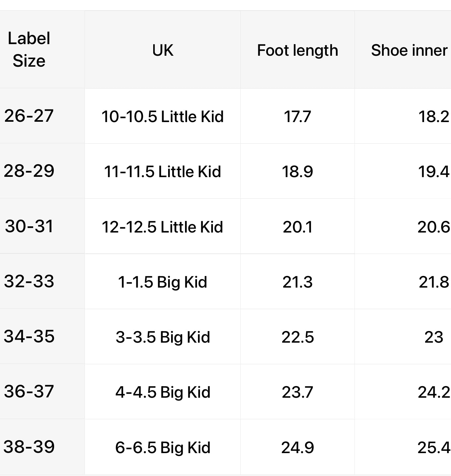The height and width of the screenshot is (476, 451).
Task: Click the 17.7 foot length value
Action: point(297,117)
